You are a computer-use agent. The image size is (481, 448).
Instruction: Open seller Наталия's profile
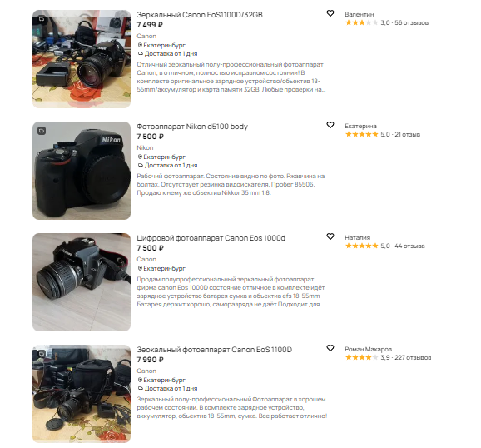tap(357, 237)
